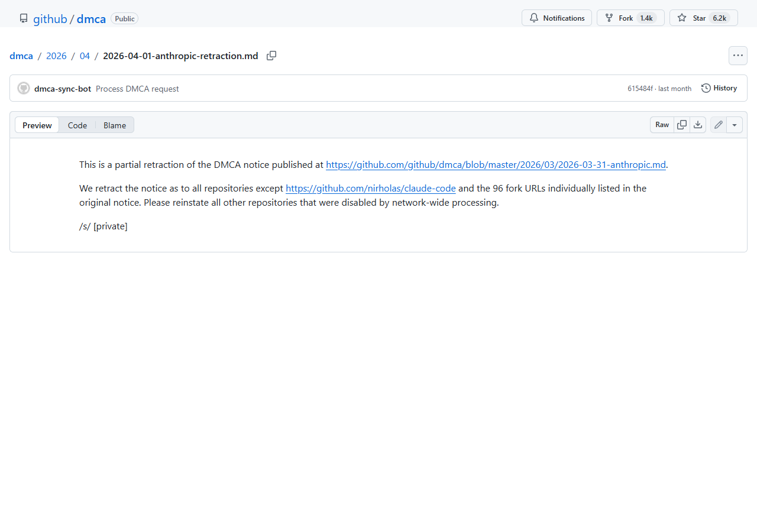This screenshot has width=757, height=532.
Task: Switch to Blame tab
Action: point(115,125)
